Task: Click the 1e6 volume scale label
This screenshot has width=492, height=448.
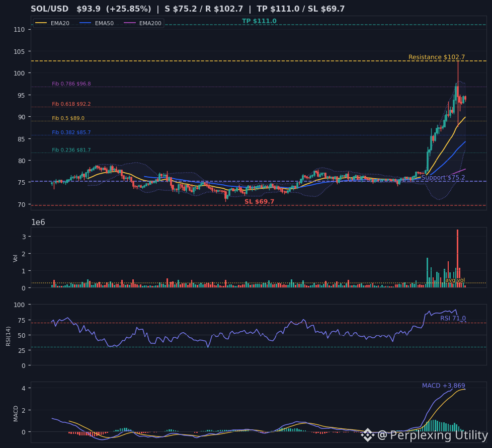Action: (38, 222)
